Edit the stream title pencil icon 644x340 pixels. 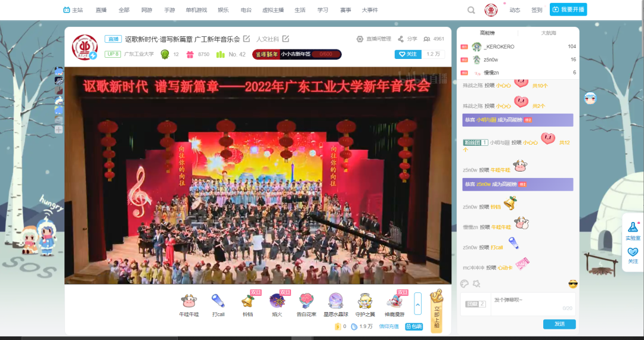coord(246,39)
